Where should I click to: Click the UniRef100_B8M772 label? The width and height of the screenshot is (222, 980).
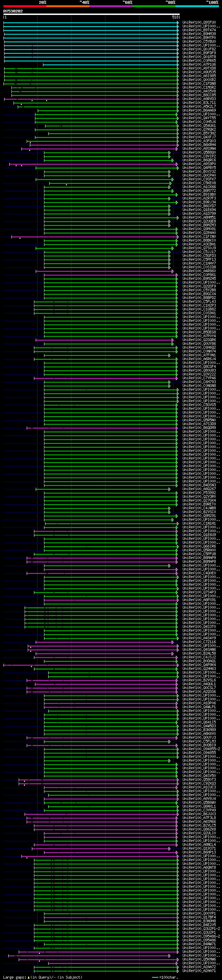click(x=199, y=191)
